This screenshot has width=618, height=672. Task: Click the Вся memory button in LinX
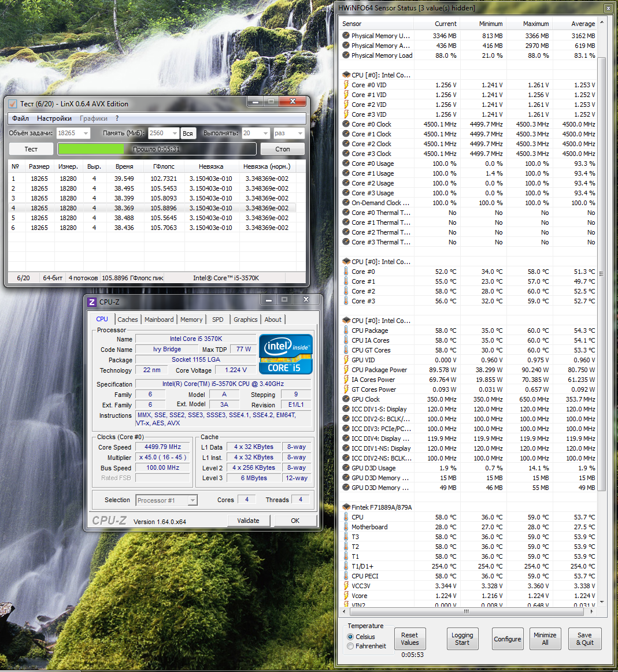click(x=188, y=133)
